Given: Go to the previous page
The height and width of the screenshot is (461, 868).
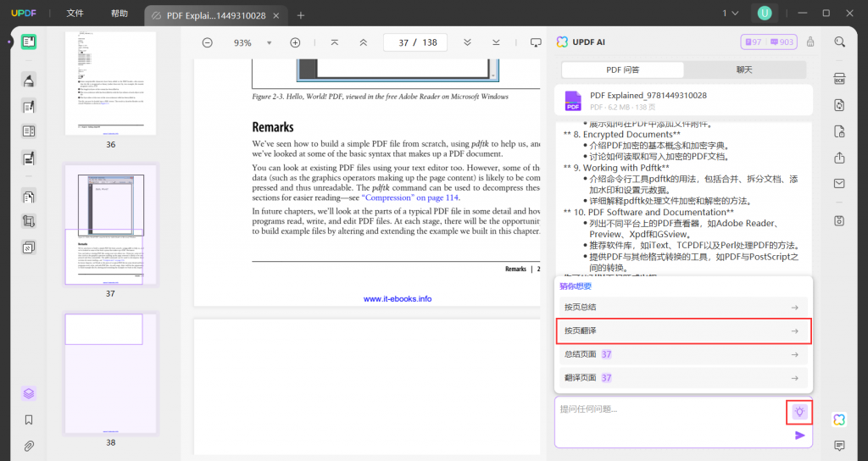Looking at the screenshot, I should 363,42.
